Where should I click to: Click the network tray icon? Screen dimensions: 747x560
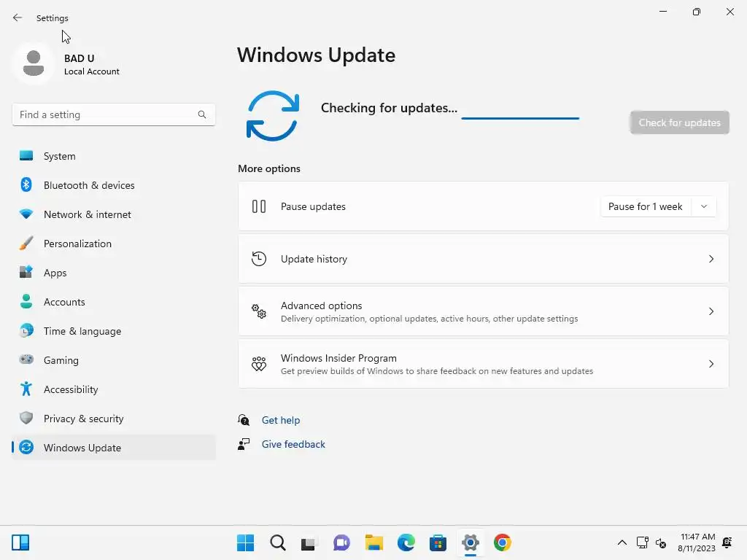[642, 542]
